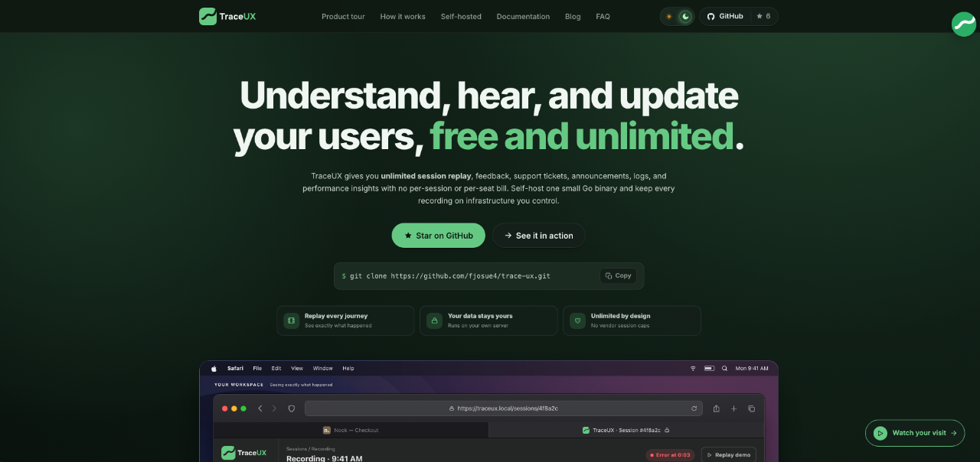Copy the git clone command
Viewport: 980px width, 462px height.
[618, 275]
